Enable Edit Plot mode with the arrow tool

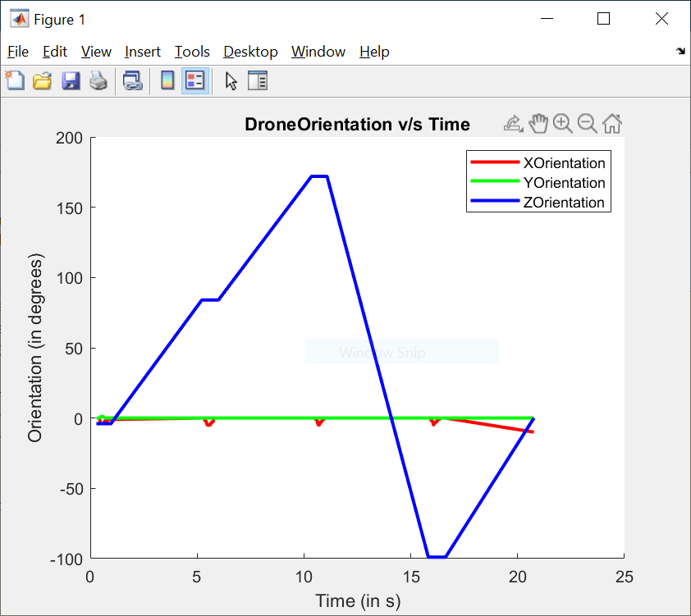coord(231,80)
